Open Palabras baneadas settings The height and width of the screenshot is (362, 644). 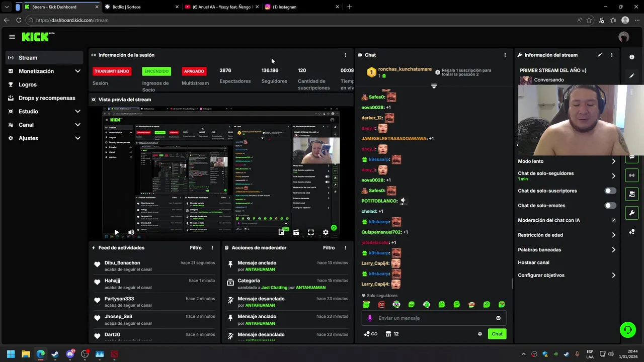pos(567,249)
